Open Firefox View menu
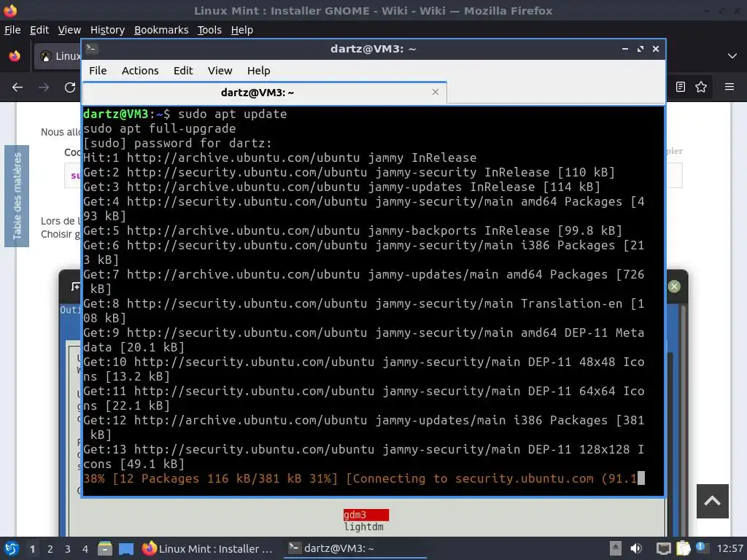747x560 pixels. point(69,30)
